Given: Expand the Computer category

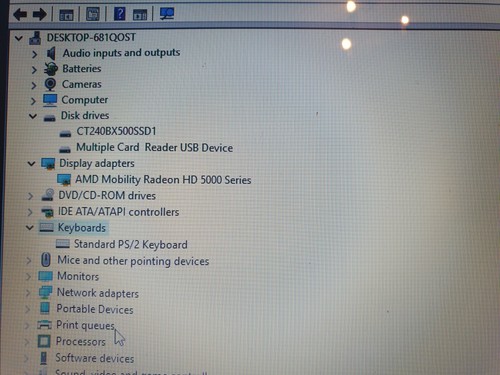Looking at the screenshot, I should pos(33,101).
